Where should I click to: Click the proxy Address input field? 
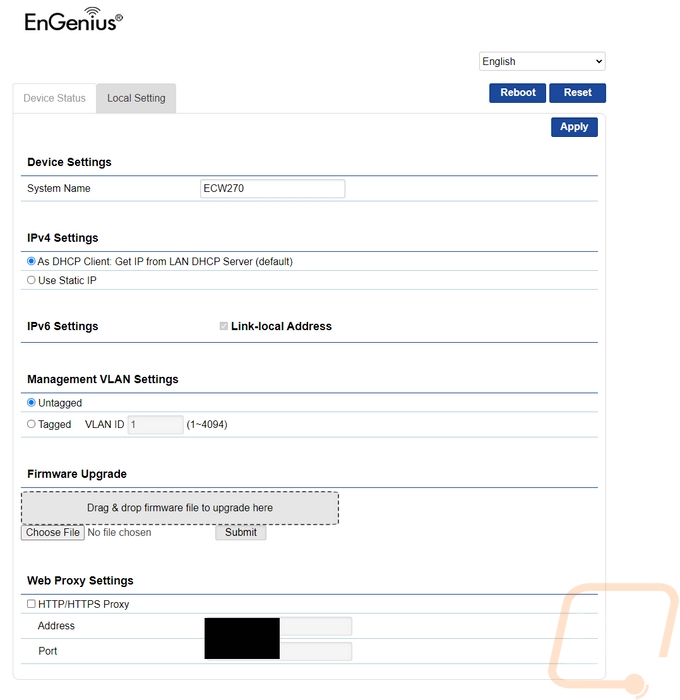coord(315,626)
